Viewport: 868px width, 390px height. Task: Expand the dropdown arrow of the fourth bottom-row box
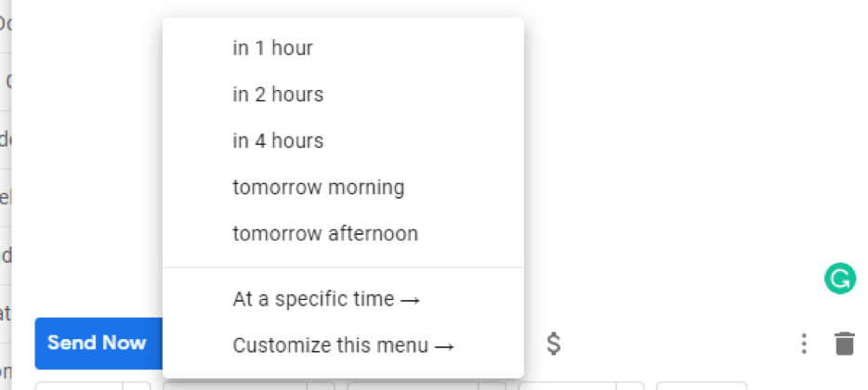point(629,385)
